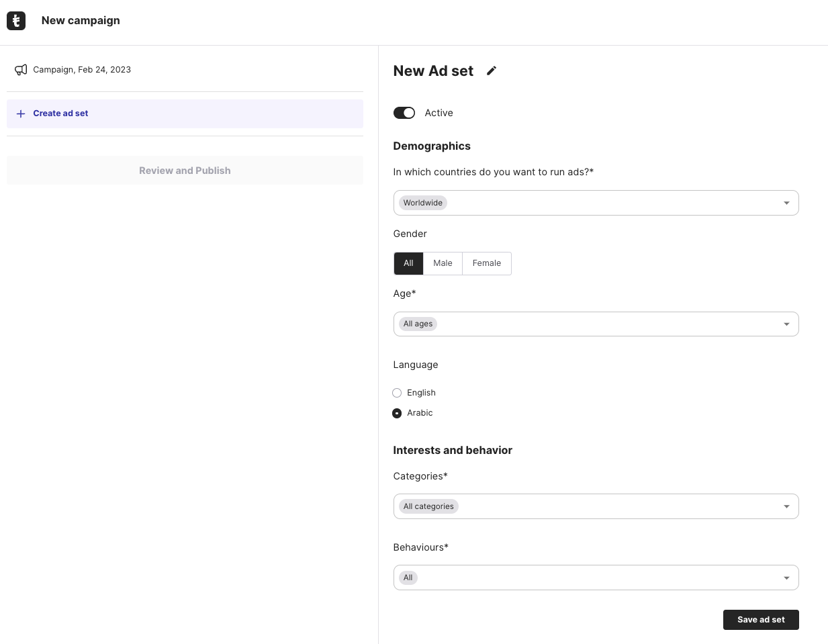Click the All ages chip
Screen dimensions: 828x644
418,324
